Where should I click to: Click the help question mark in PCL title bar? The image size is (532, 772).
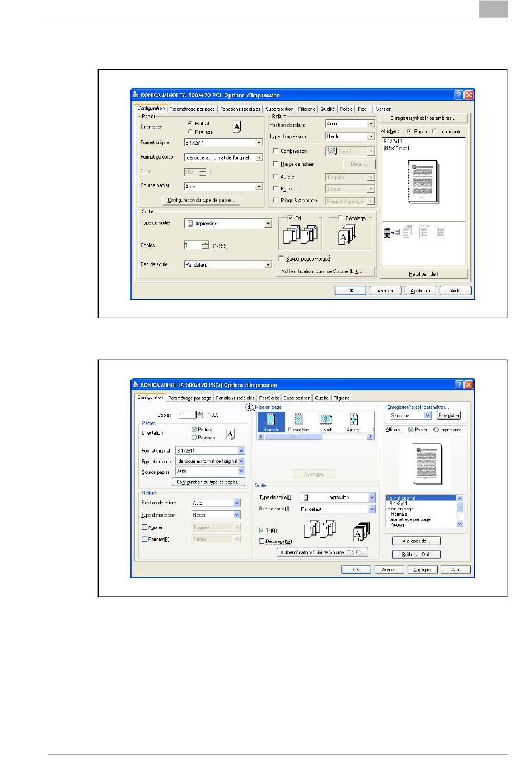click(x=459, y=95)
